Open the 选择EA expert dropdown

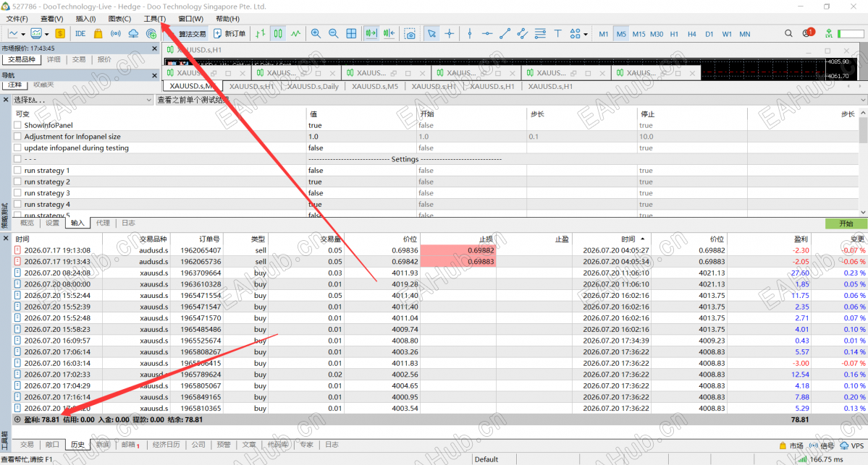[x=82, y=100]
